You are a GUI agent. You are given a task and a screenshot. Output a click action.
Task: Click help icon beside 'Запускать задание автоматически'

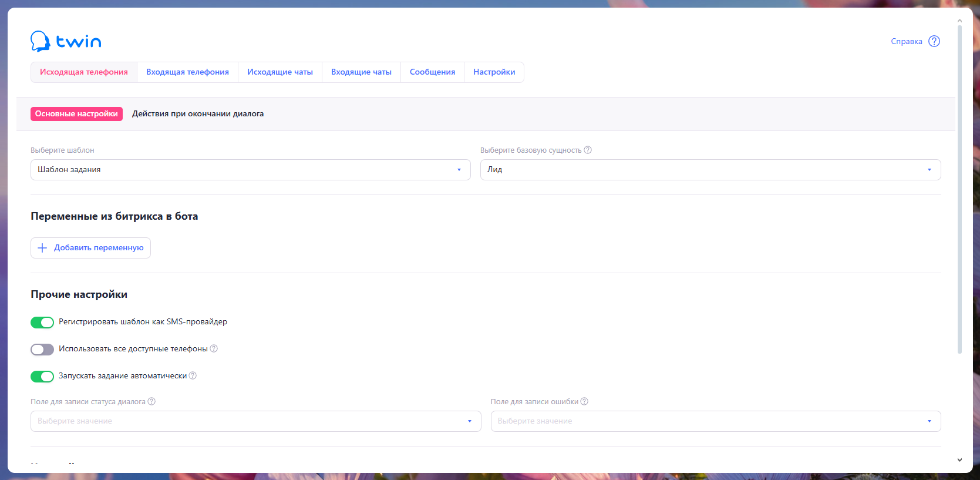coord(193,375)
